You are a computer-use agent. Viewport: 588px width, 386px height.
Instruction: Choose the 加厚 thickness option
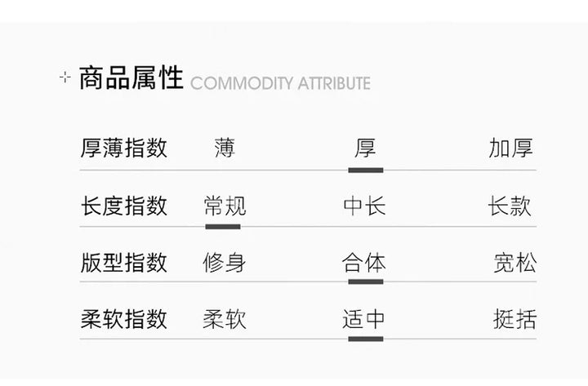[511, 149]
